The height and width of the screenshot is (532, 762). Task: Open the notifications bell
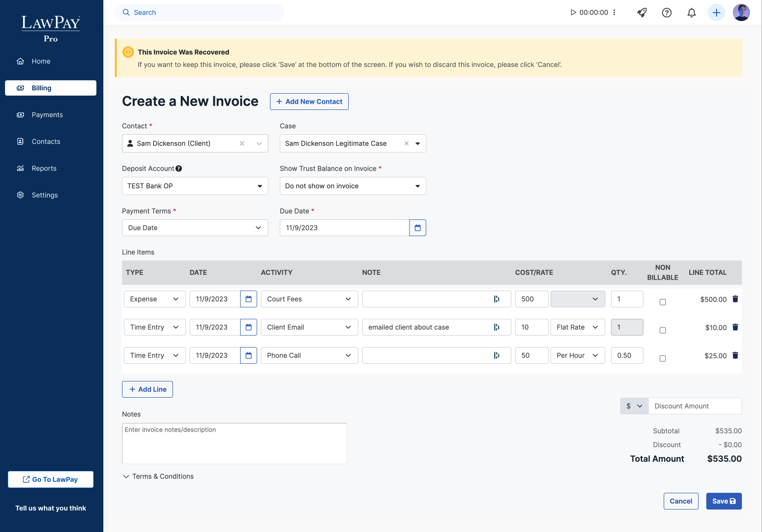(692, 12)
